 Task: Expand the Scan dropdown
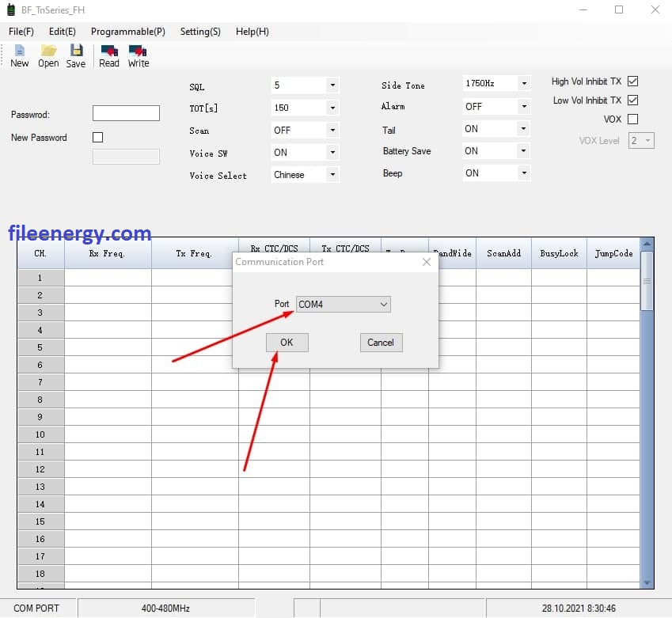click(x=332, y=130)
